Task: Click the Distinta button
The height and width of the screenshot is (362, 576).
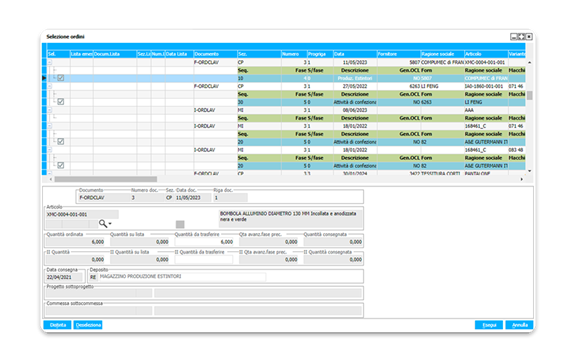Action: click(x=58, y=325)
